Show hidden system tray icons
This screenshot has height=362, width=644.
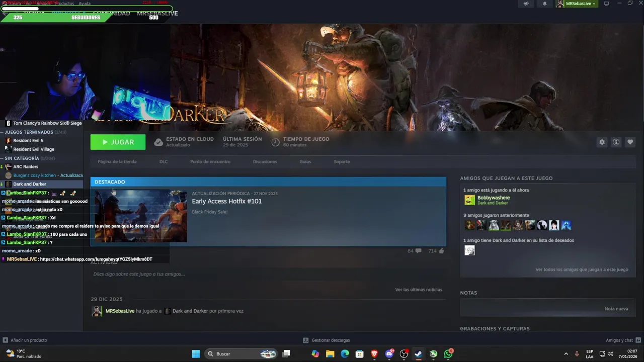click(x=566, y=354)
